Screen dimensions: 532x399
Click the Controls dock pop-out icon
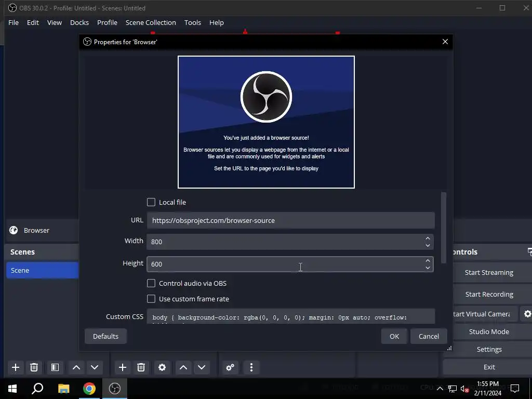529,251
